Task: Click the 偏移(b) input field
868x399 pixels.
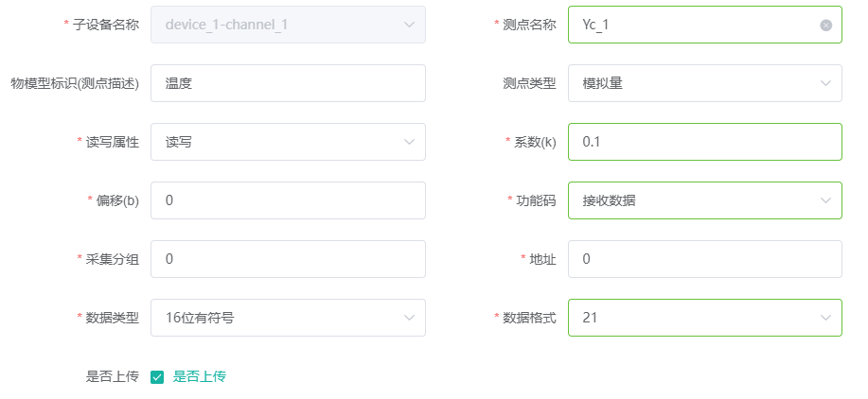Action: pos(288,200)
